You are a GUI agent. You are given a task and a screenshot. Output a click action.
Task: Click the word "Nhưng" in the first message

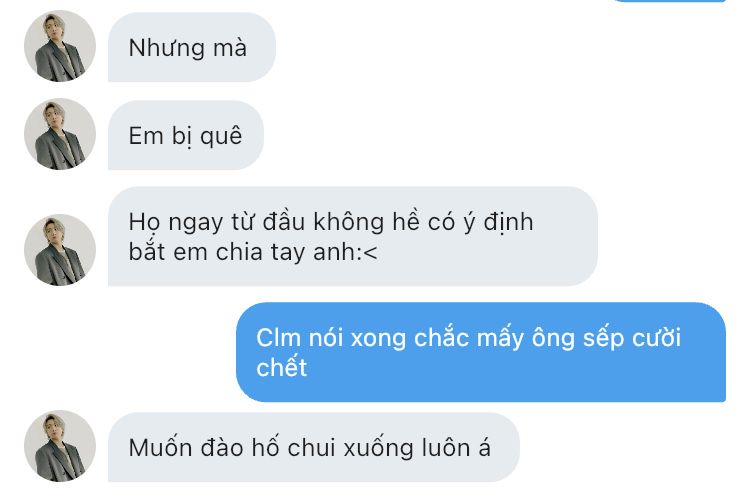tap(158, 49)
